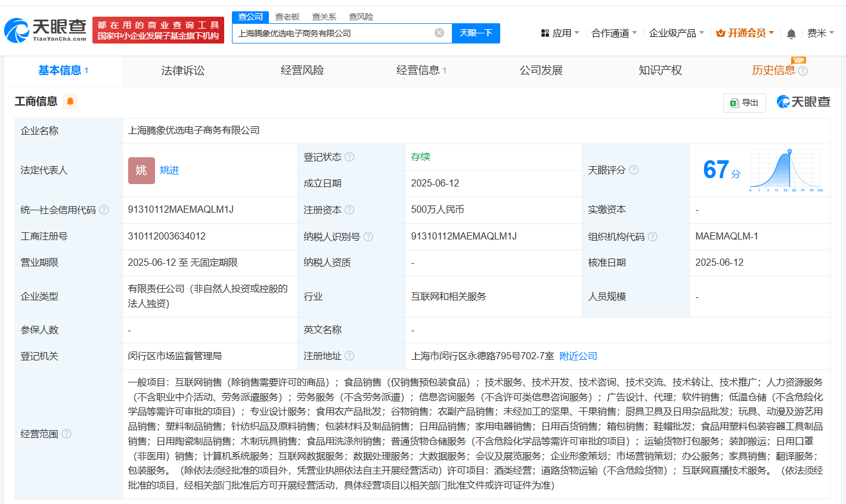Screen dimensions: 846x504
Task: Expand the 合作通道 dropdown
Action: point(613,33)
